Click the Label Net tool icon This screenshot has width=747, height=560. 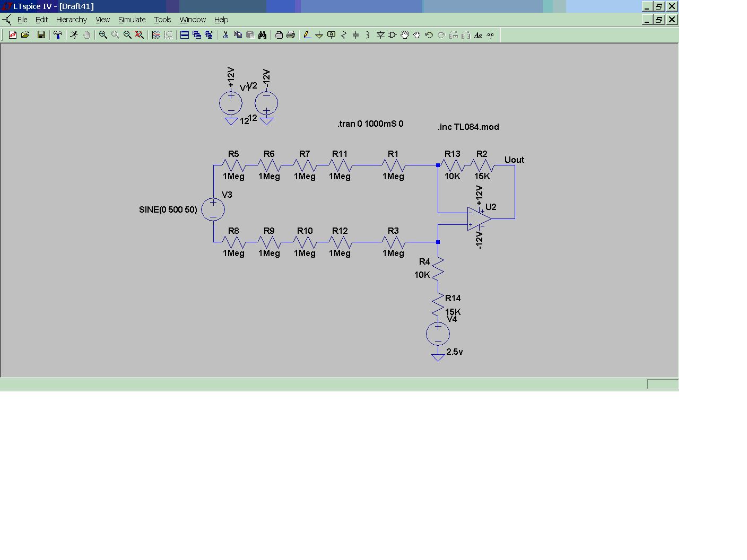pyautogui.click(x=331, y=35)
